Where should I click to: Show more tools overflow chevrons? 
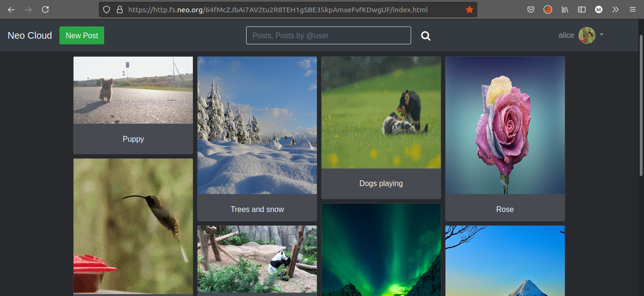616,9
